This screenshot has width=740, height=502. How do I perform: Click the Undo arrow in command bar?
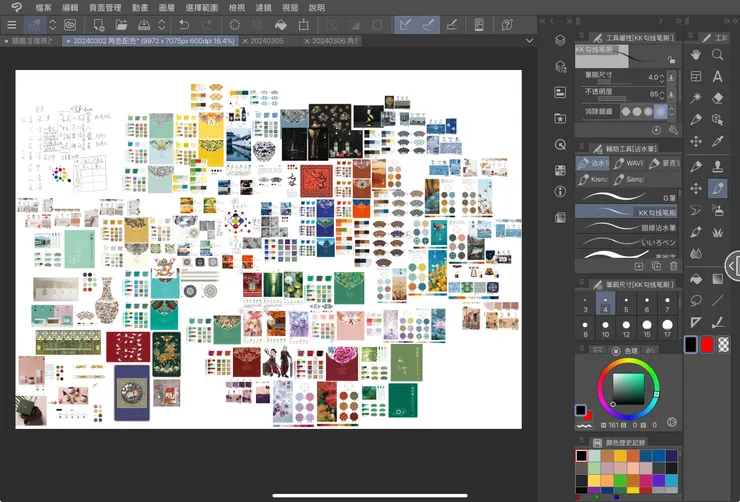[x=183, y=24]
